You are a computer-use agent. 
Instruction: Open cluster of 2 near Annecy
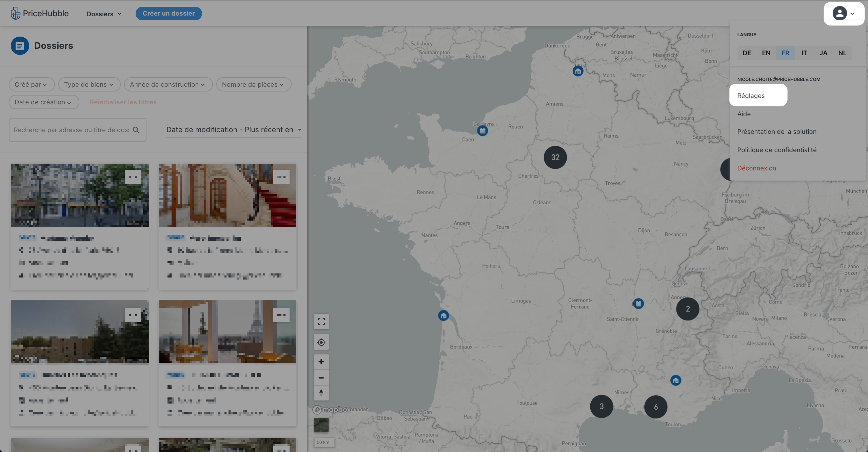click(x=688, y=309)
